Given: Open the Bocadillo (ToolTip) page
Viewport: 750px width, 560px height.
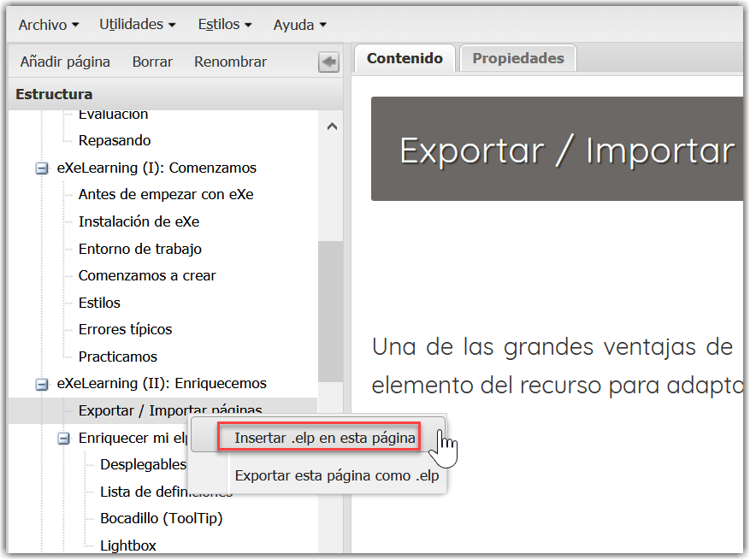Looking at the screenshot, I should [161, 518].
